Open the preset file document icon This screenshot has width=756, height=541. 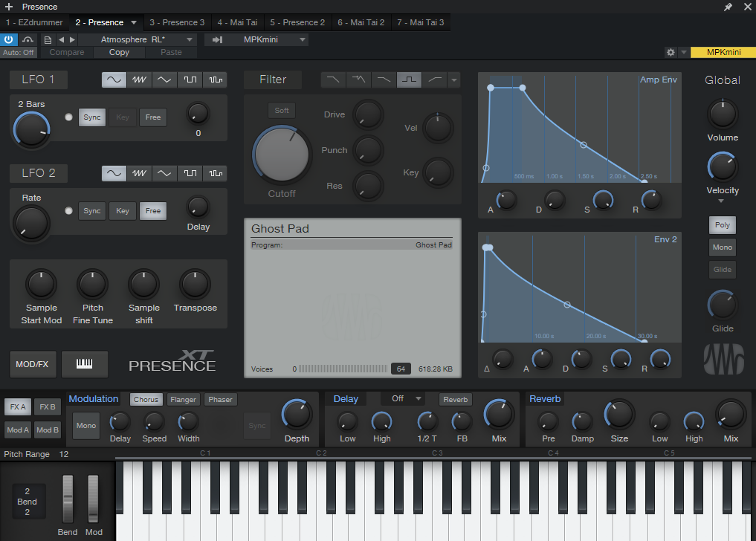click(48, 39)
